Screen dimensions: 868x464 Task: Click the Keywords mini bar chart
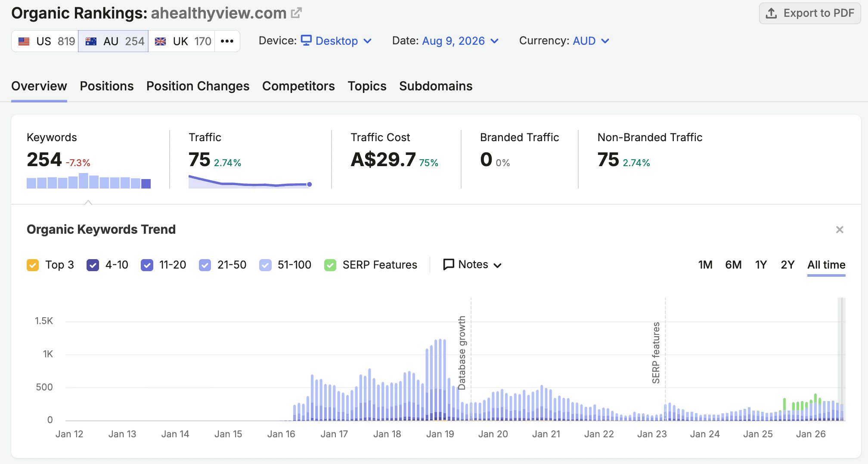coord(89,181)
